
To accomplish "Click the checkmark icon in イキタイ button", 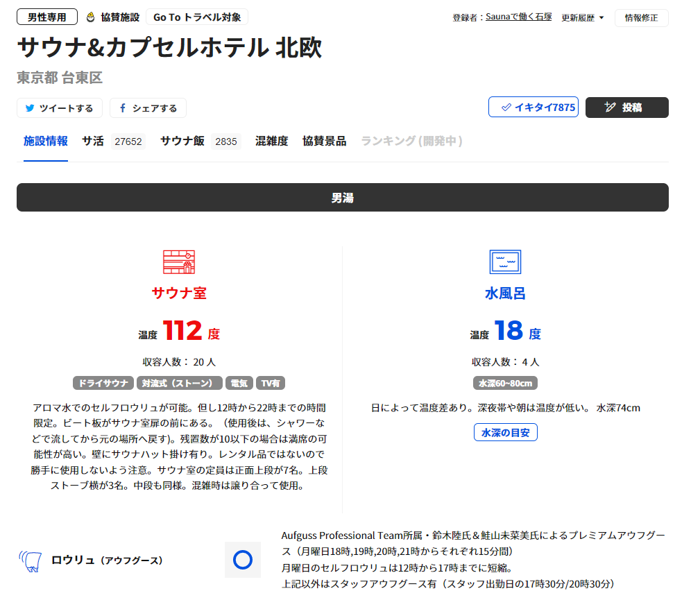I will (x=506, y=107).
